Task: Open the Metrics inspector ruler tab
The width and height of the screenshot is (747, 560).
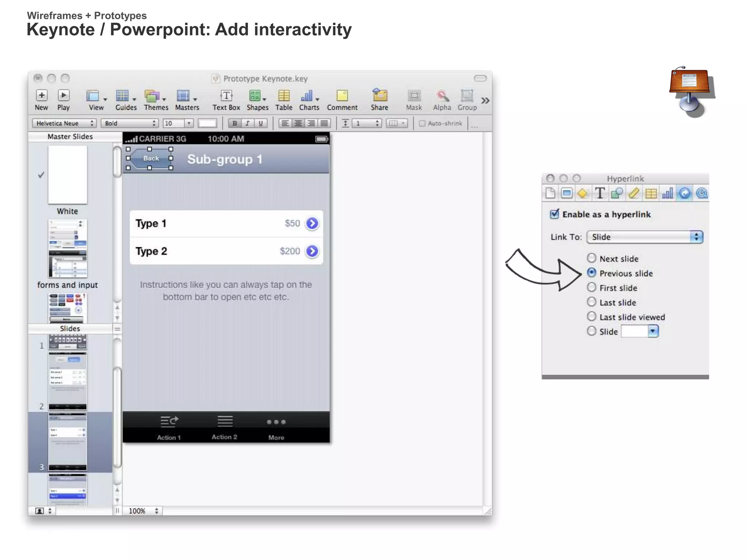Action: click(634, 193)
